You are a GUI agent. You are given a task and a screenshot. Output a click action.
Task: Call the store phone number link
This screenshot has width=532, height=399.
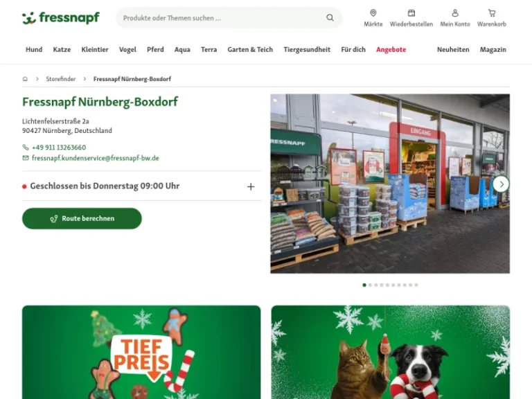pyautogui.click(x=59, y=148)
